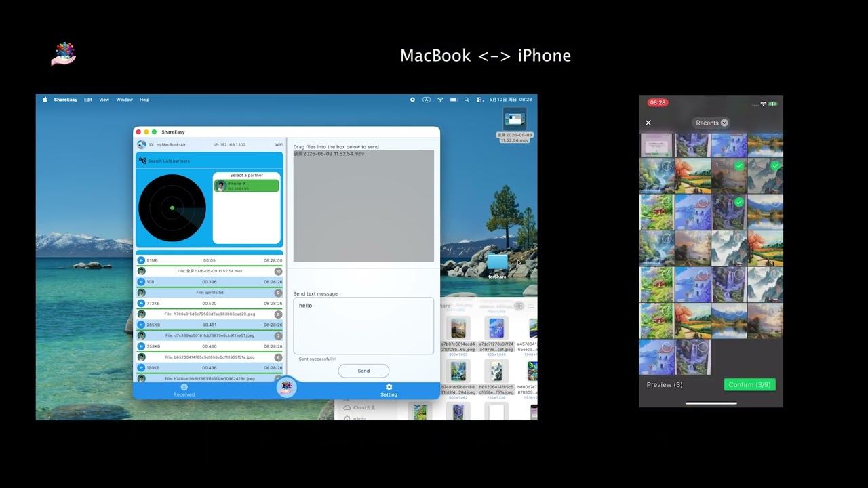Click iCloud item in Finder sidebar
Screen dimensions: 868x488
point(359,408)
